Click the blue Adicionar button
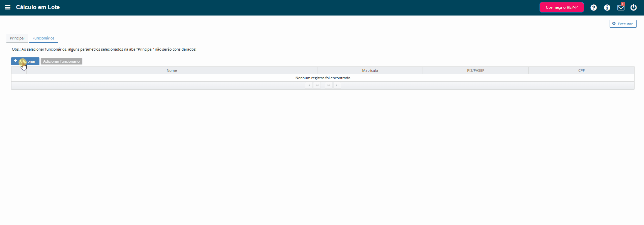 pyautogui.click(x=25, y=61)
